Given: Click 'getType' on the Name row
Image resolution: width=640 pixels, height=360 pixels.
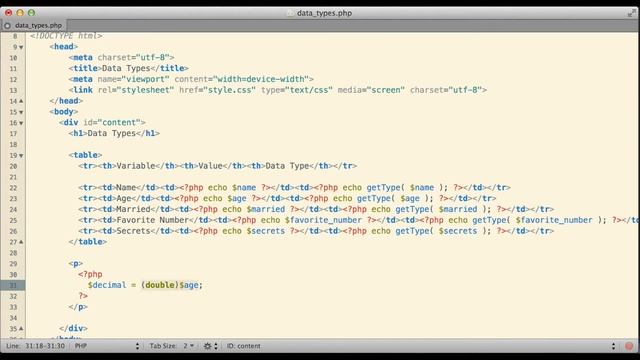Looking at the screenshot, I should 383,187.
